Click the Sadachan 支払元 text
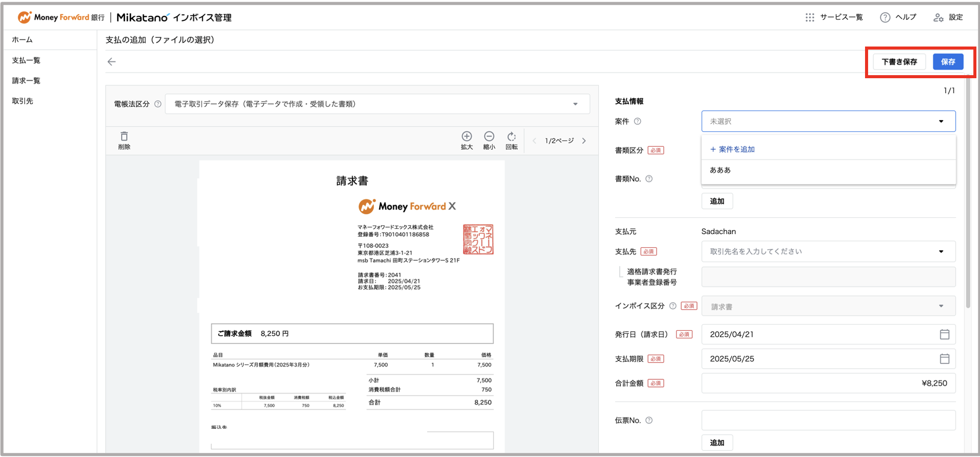Viewport: 980px width, 457px height. pyautogui.click(x=718, y=232)
